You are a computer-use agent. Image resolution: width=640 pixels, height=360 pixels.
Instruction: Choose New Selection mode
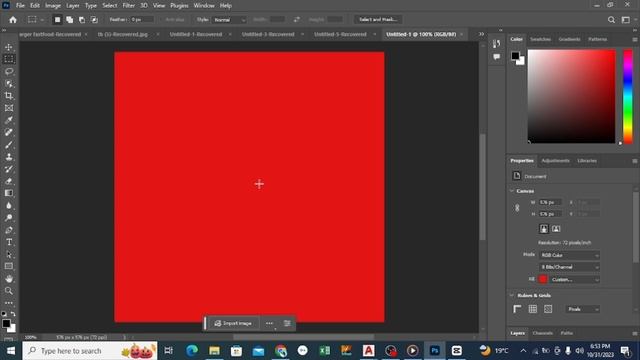point(57,20)
